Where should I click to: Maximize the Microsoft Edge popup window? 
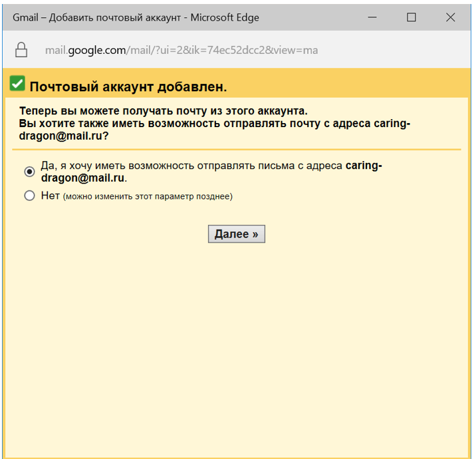tap(412, 17)
